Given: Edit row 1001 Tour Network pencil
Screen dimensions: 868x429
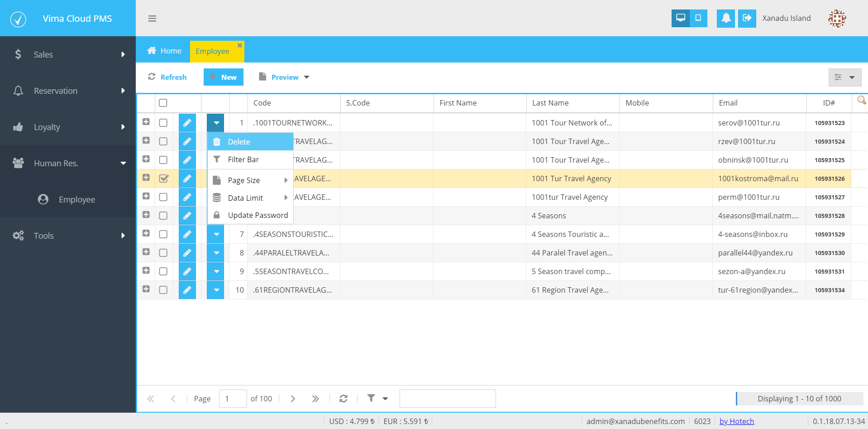Looking at the screenshot, I should click(187, 123).
